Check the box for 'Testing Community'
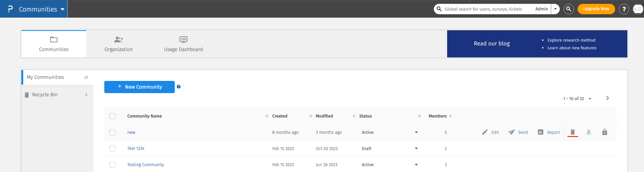This screenshot has height=172, width=644. pyautogui.click(x=112, y=165)
